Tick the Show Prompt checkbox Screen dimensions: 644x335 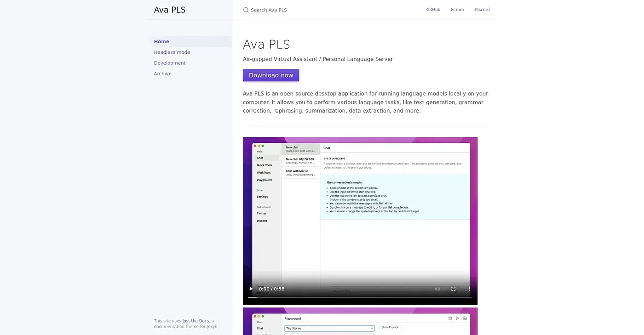[379, 327]
